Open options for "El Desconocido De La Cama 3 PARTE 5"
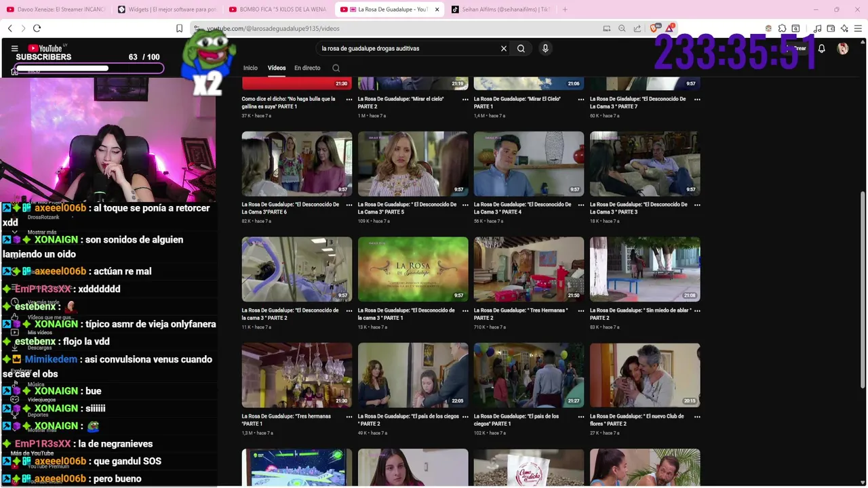 [x=465, y=205]
